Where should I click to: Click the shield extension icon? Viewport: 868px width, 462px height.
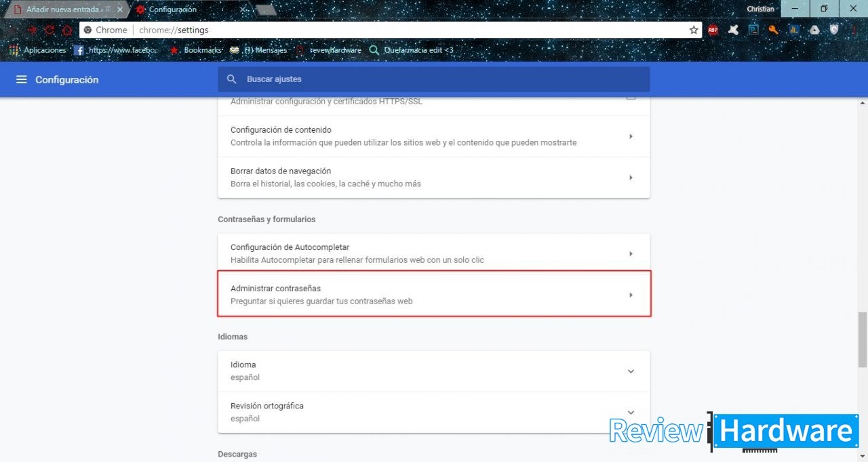pos(834,30)
